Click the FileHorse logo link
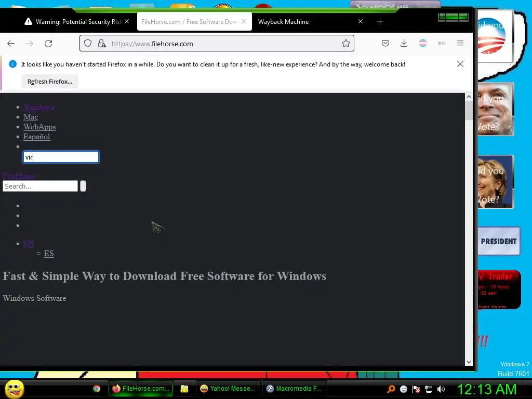 19,176
